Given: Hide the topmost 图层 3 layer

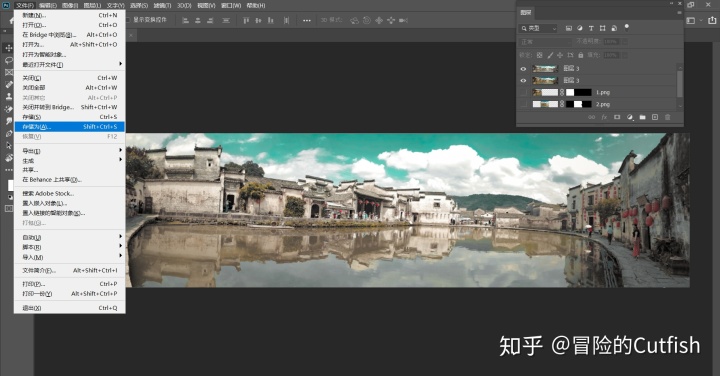Looking at the screenshot, I should pyautogui.click(x=523, y=68).
